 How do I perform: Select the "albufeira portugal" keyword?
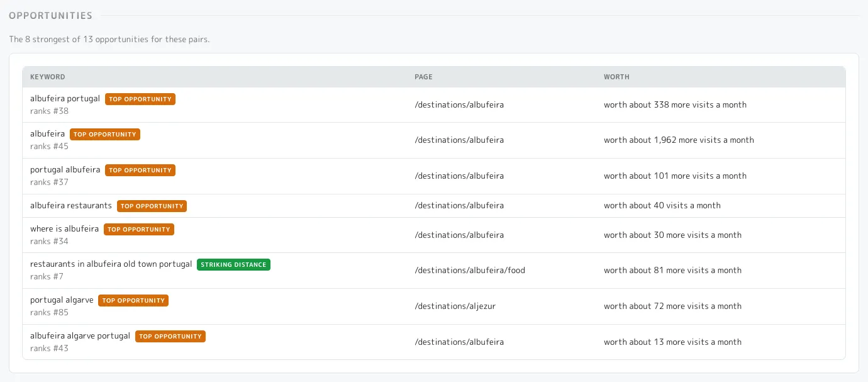tap(65, 99)
